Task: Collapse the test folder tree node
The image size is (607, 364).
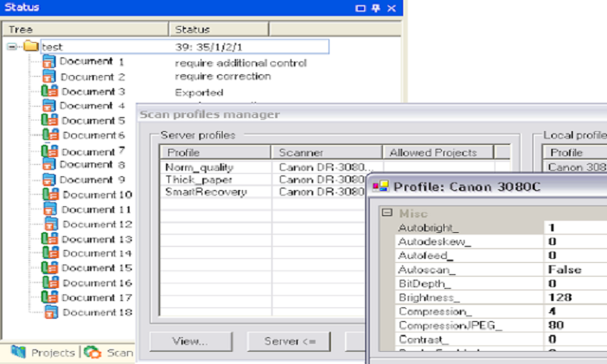Action: point(12,47)
